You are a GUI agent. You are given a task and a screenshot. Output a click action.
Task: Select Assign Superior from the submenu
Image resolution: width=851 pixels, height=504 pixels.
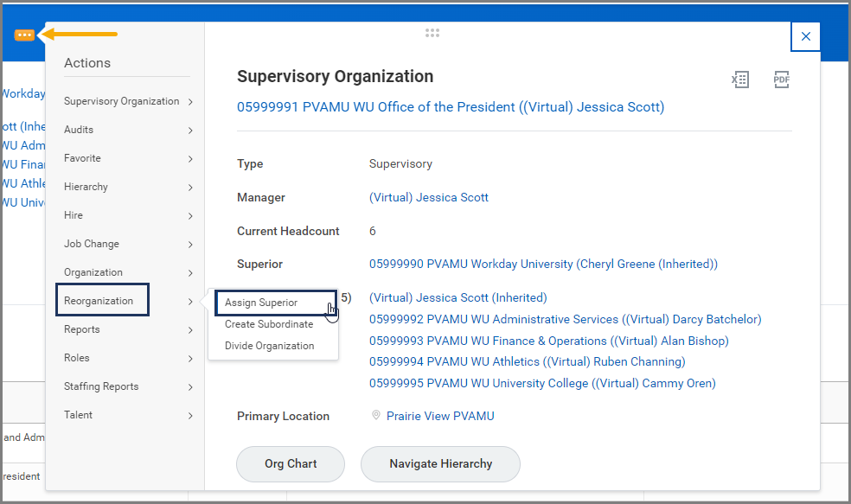coord(261,303)
